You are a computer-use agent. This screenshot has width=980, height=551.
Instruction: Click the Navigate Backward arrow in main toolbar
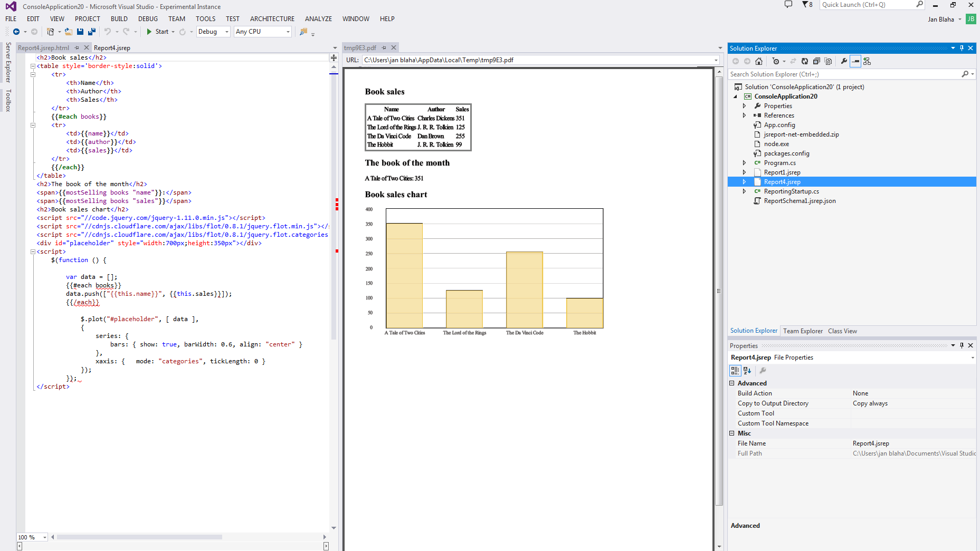[x=16, y=32]
